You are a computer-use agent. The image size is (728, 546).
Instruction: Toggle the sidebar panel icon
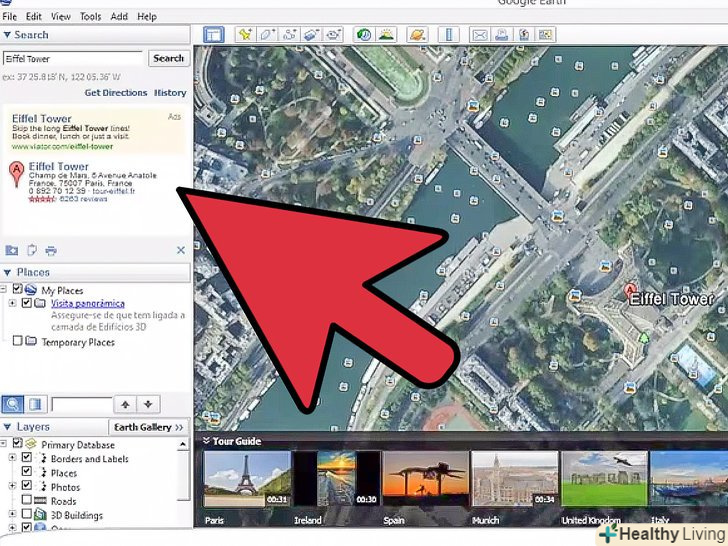[x=212, y=35]
